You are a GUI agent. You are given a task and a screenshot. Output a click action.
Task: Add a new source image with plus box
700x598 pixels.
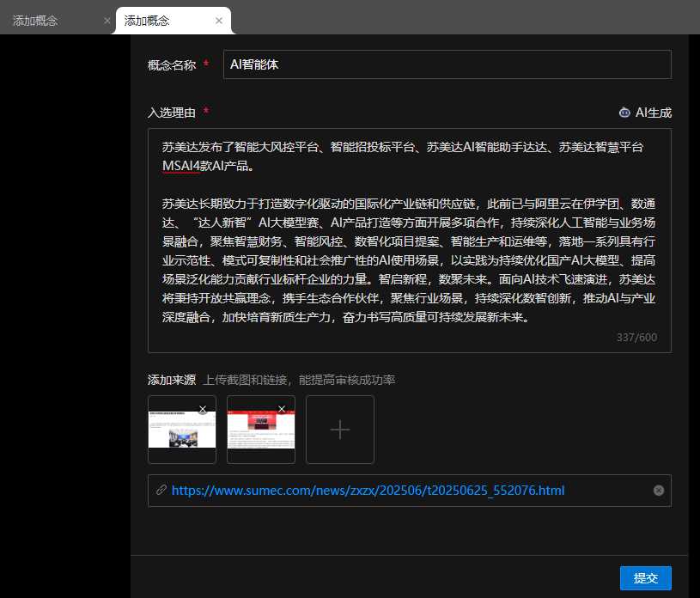pos(340,430)
